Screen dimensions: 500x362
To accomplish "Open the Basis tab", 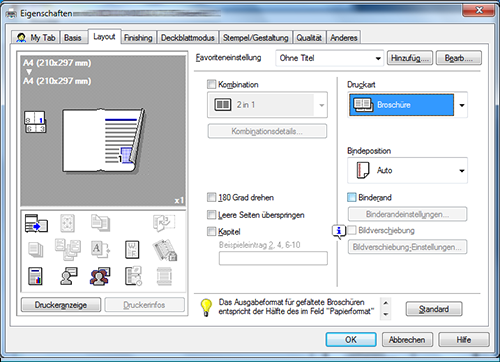I will (73, 38).
